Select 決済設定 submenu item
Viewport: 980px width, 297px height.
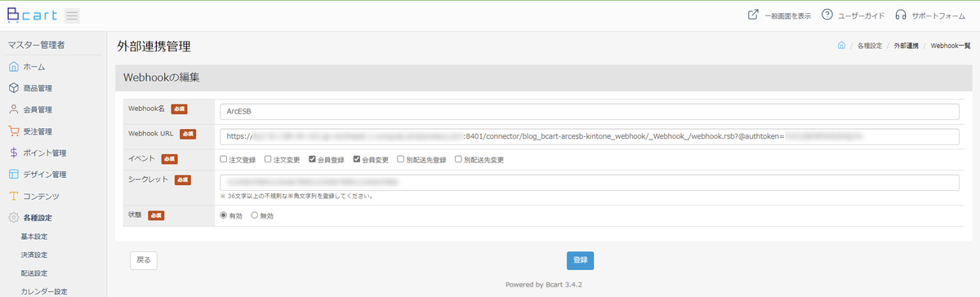[34, 255]
